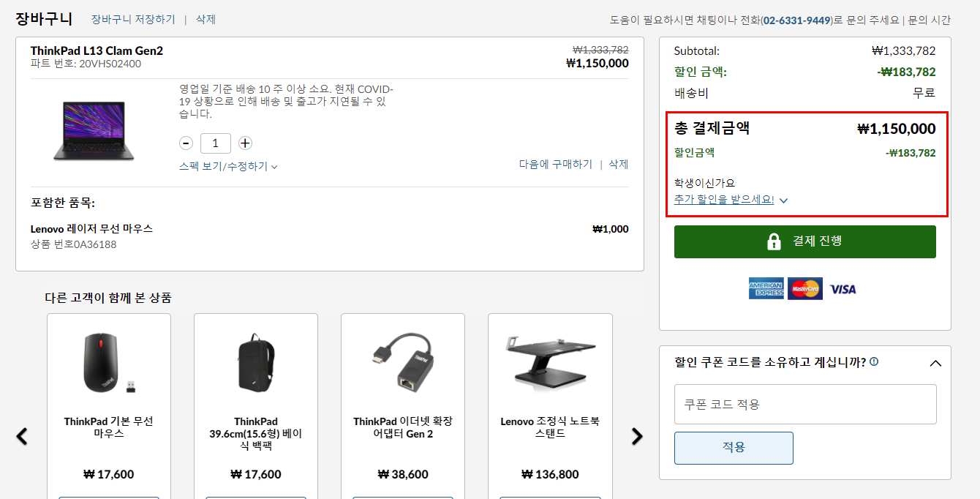
Task: Click Lenovo 조정식 노트북 스탠드 title
Action: 550,427
